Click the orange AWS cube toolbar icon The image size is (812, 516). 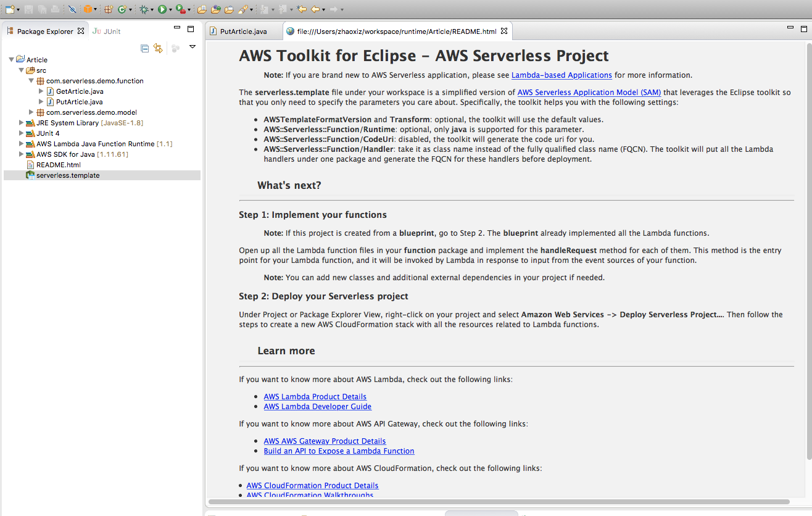tap(88, 9)
